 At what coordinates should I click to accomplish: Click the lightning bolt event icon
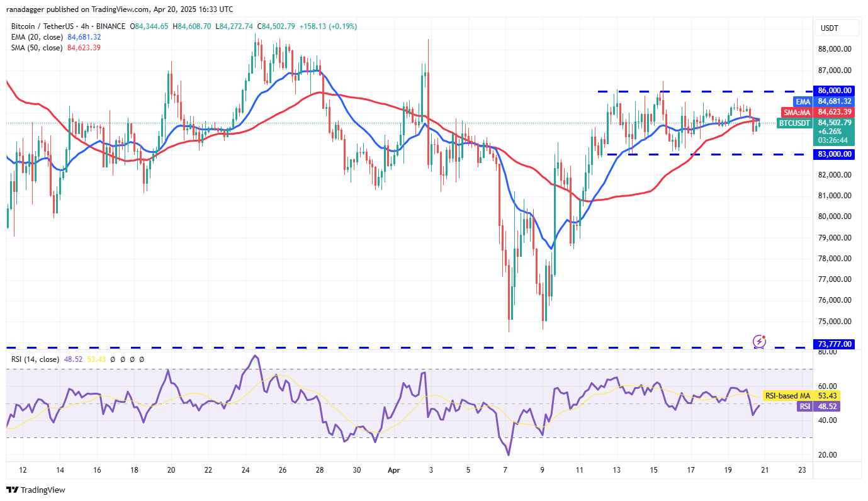click(x=760, y=341)
